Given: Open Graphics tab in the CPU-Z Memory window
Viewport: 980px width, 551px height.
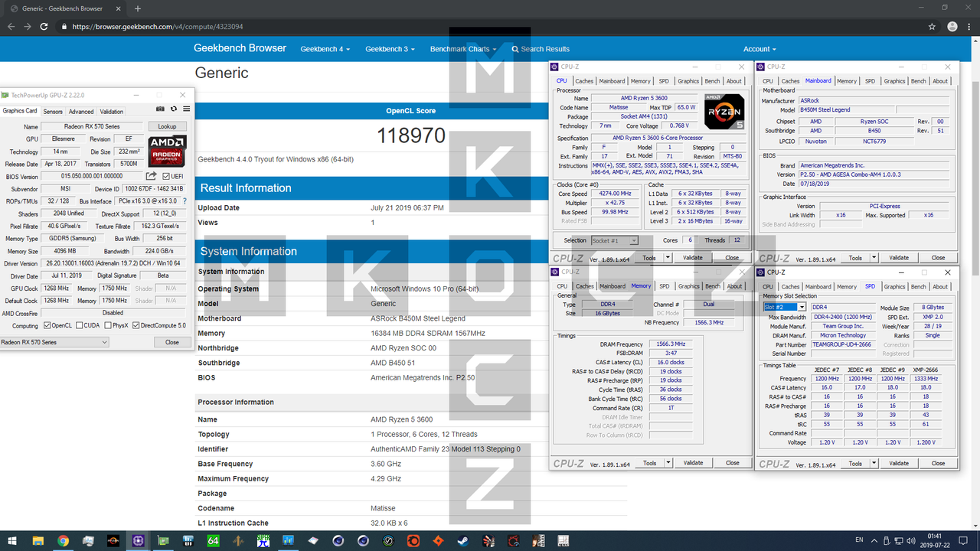Looking at the screenshot, I should click(x=688, y=286).
